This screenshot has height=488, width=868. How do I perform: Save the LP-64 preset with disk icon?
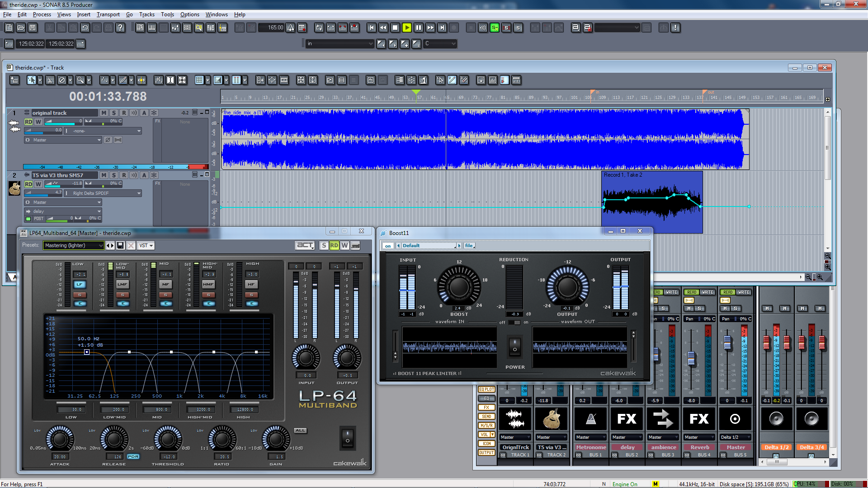click(x=120, y=245)
